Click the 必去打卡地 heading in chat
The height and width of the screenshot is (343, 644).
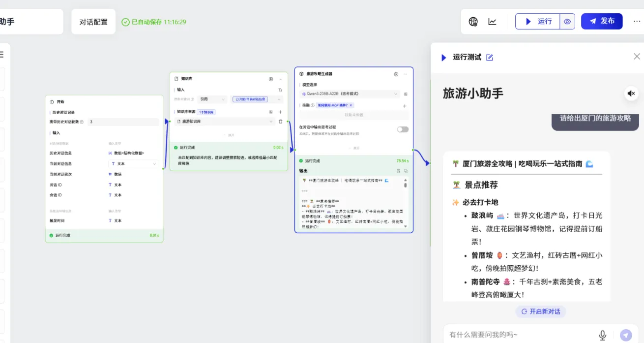480,202
